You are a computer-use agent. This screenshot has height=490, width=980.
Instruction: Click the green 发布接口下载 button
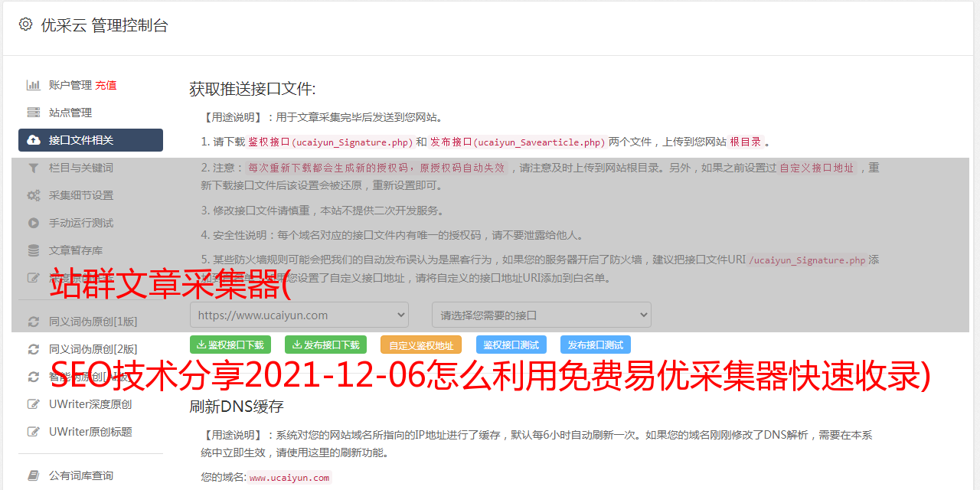click(325, 345)
